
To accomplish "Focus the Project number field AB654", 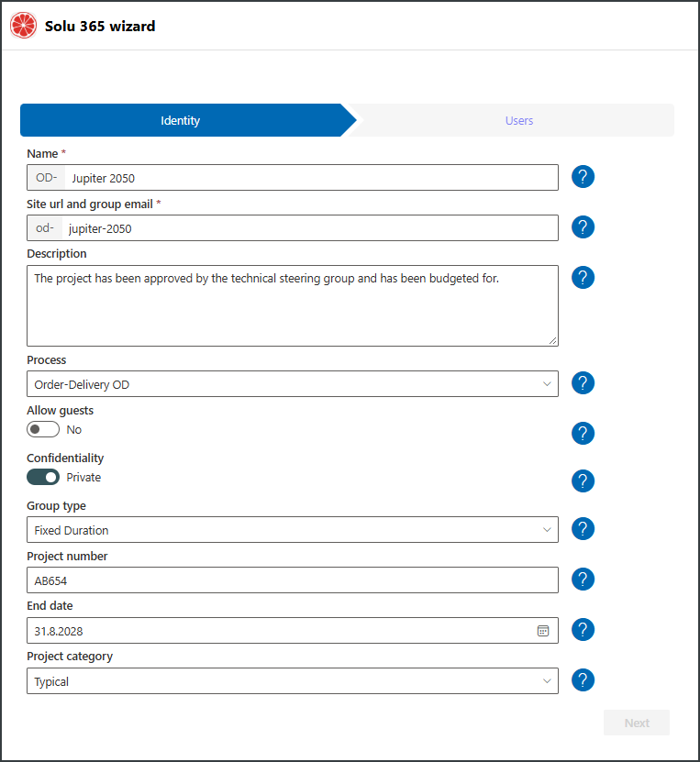I will [x=292, y=580].
